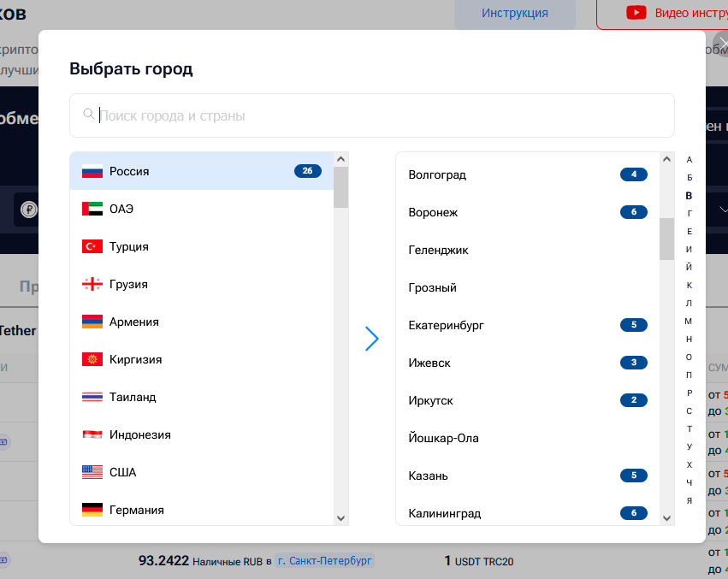Click the USA flag icon
This screenshot has width=728, height=579.
92,472
